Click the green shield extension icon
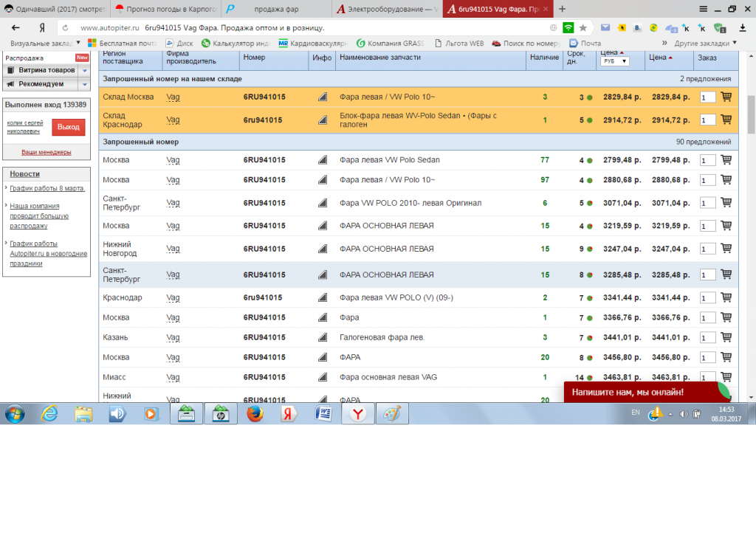 [x=720, y=28]
